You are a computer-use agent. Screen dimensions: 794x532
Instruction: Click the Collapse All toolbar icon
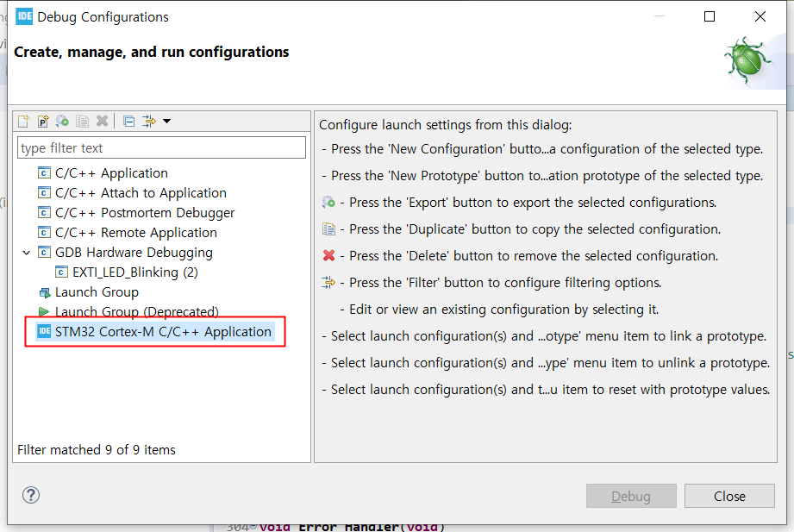129,121
